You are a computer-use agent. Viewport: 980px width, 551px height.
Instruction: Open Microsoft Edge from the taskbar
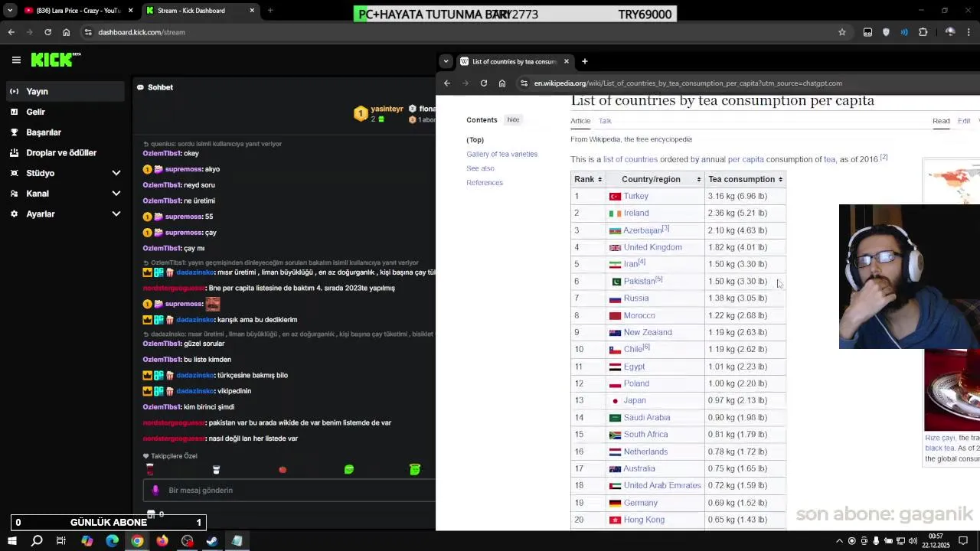[x=113, y=541]
